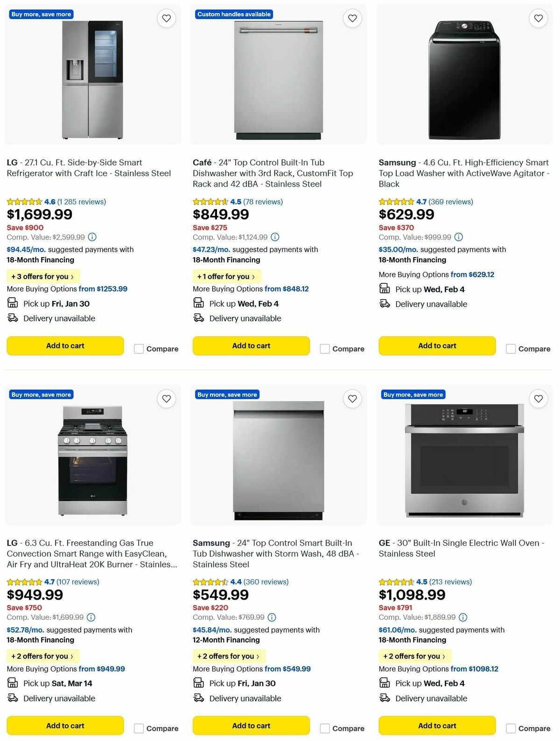
Task: Save the LG refrigerator to wishlist
Action: (167, 18)
